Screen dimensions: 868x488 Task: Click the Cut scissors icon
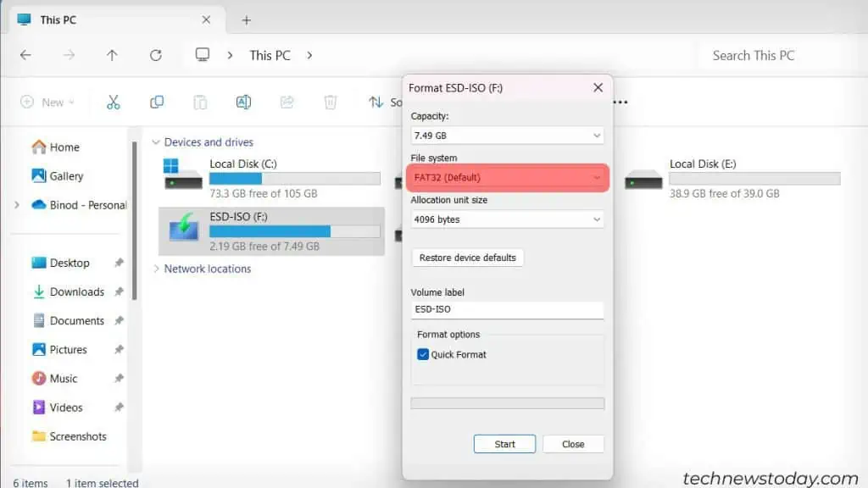tap(113, 102)
